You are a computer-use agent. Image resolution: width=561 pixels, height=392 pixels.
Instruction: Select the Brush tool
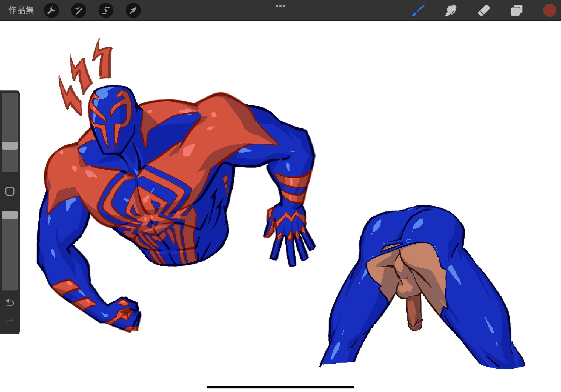(x=418, y=10)
